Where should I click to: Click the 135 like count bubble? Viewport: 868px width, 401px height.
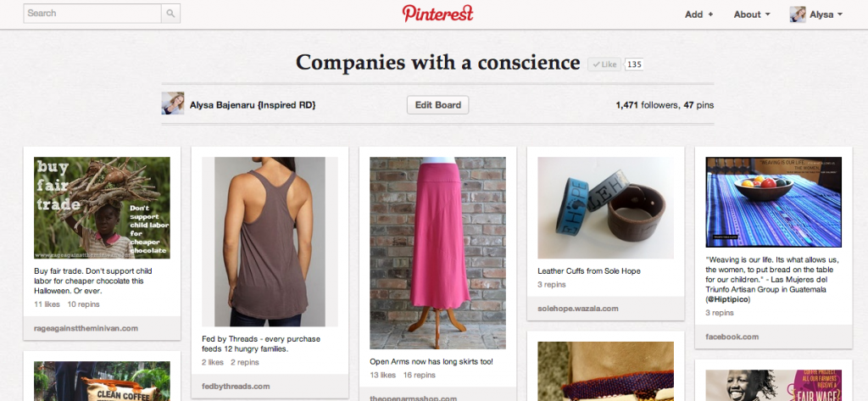(634, 64)
